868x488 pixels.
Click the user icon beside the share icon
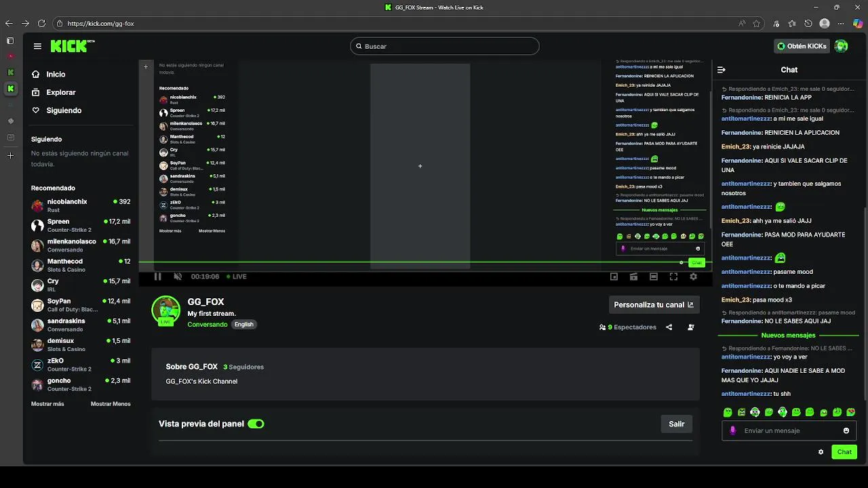[x=690, y=327]
